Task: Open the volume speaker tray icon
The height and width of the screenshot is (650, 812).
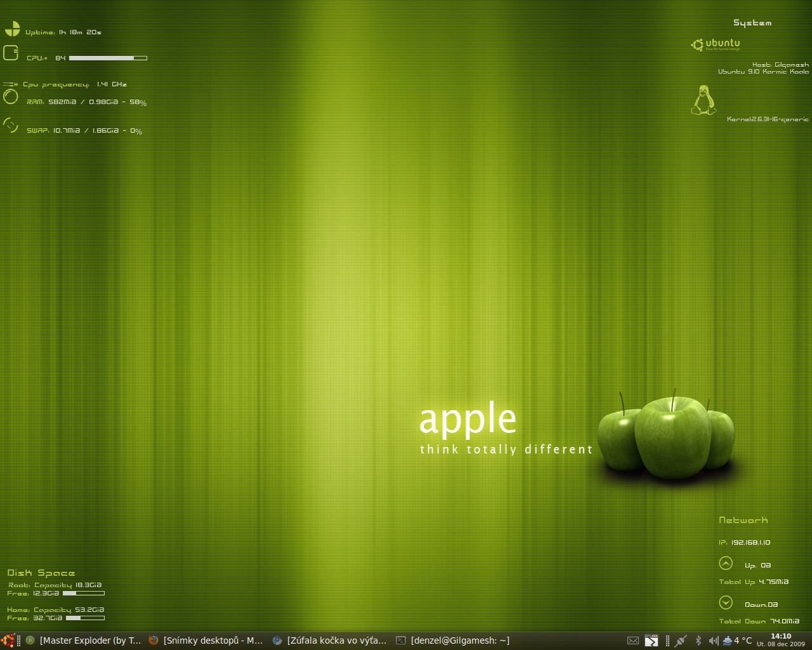Action: coord(713,640)
